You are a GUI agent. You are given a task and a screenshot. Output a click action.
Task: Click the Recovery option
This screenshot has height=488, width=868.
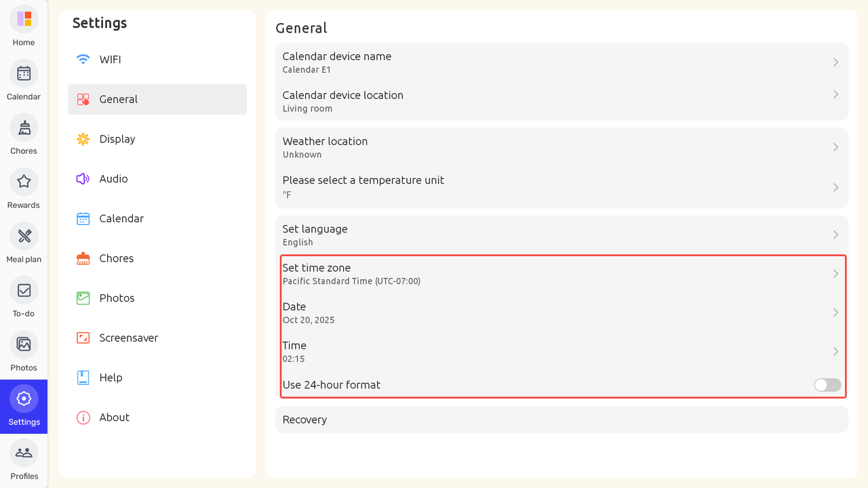pyautogui.click(x=561, y=420)
